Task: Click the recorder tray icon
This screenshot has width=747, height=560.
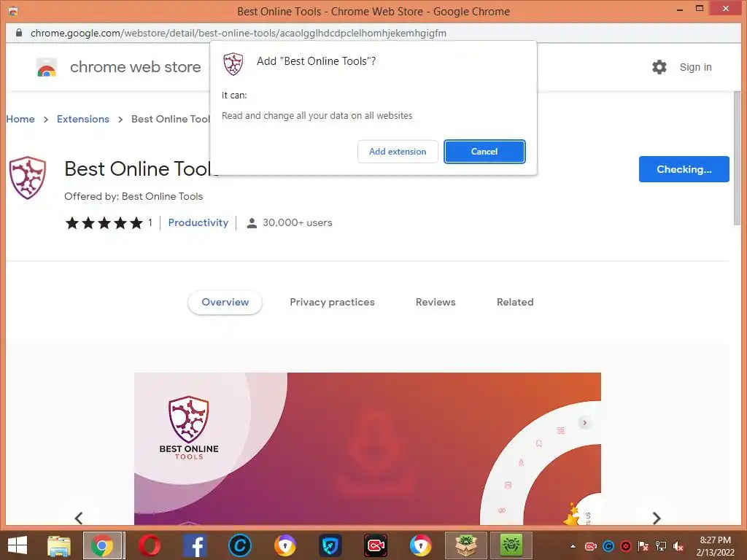Action: click(591, 546)
